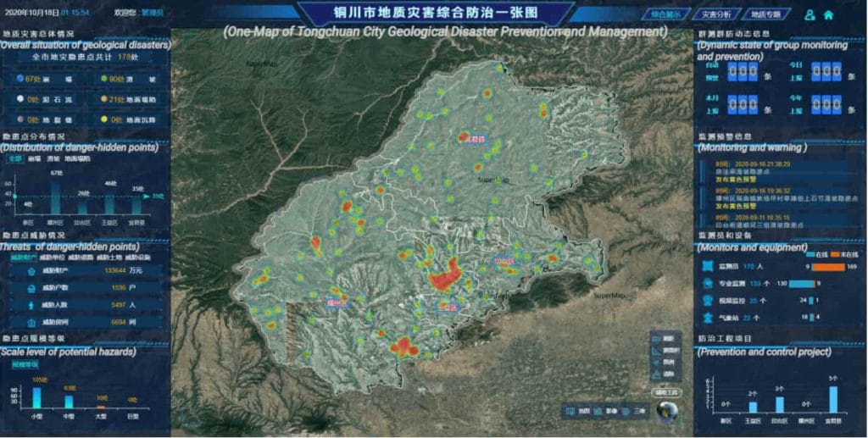
Task: Click the 监测员 monitors person icon
Action: tap(709, 266)
